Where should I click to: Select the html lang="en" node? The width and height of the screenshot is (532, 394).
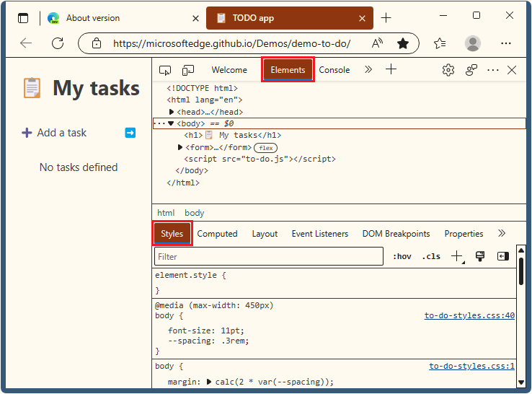click(x=204, y=100)
